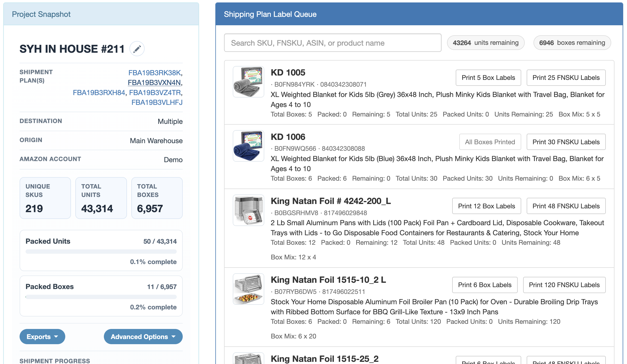
Task: Click the SKU search input field
Action: (x=333, y=43)
